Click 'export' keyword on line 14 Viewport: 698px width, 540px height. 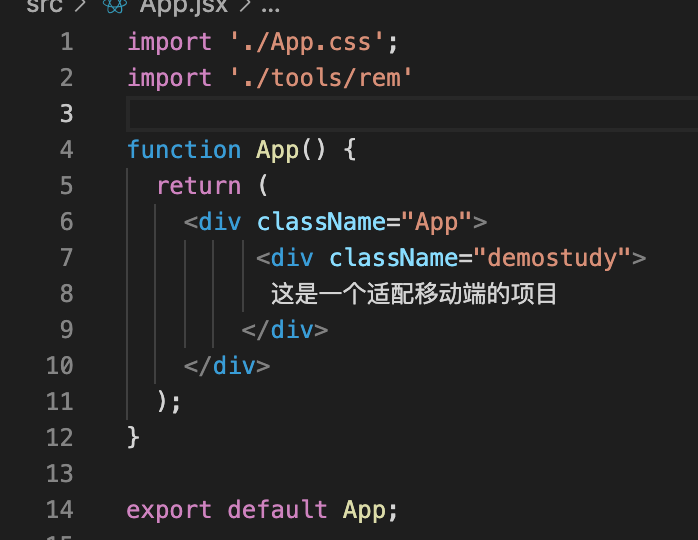pyautogui.click(x=169, y=510)
